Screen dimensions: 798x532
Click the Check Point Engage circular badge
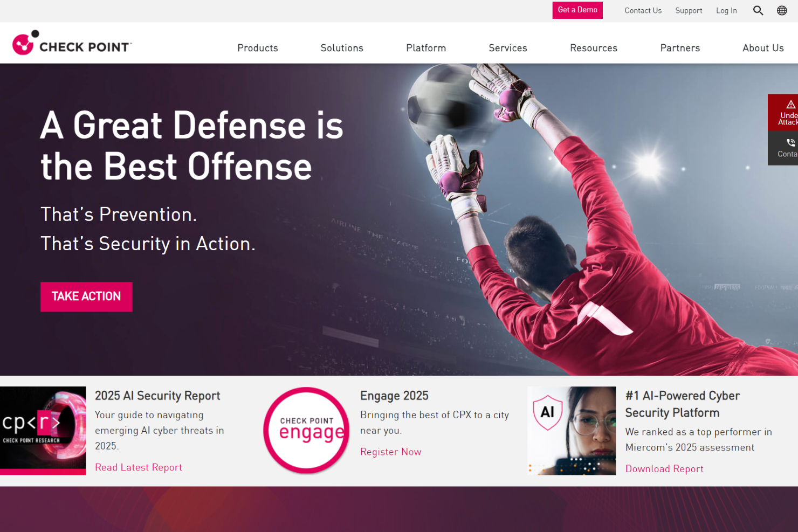click(x=306, y=431)
